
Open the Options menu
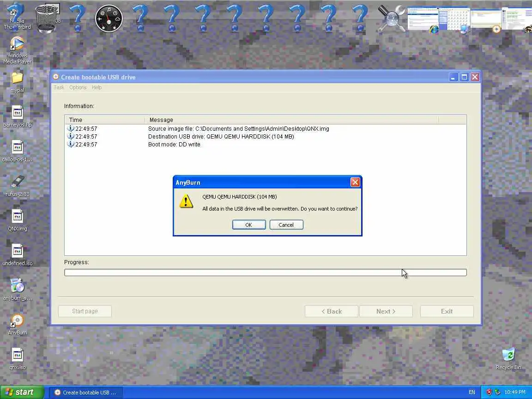(x=78, y=87)
